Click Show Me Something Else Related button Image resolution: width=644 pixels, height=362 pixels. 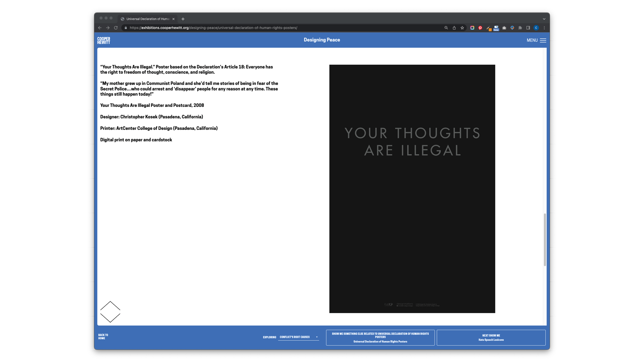click(380, 338)
